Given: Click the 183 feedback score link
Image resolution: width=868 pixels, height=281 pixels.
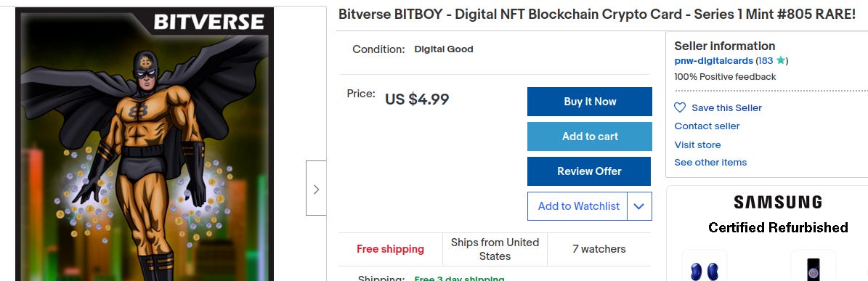Looking at the screenshot, I should coord(766,61).
